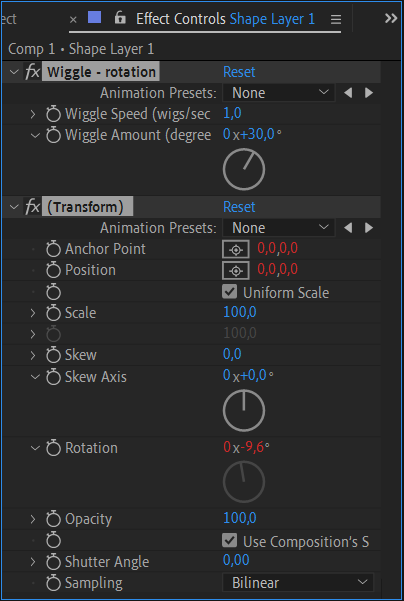The height and width of the screenshot is (601, 404).
Task: Click the Wiggle Amount angle dial
Action: (244, 169)
